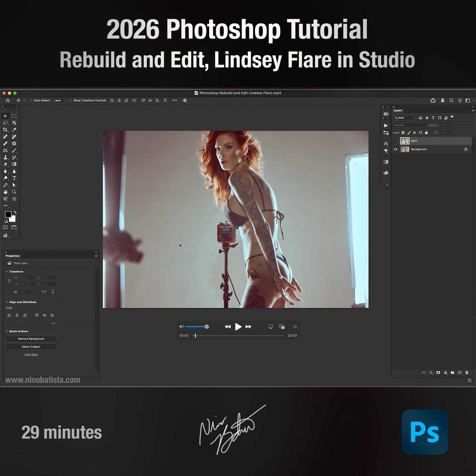
Task: Select the Pen tool
Action: (5, 185)
